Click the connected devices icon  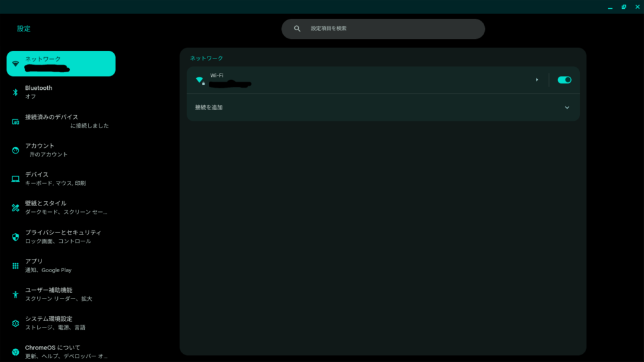[16, 121]
